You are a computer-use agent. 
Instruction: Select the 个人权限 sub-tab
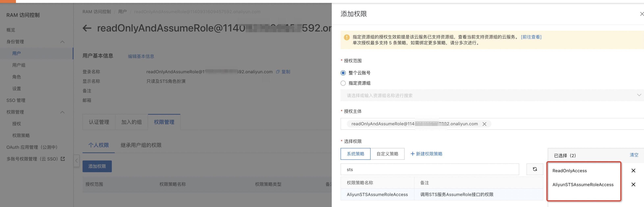[99, 145]
